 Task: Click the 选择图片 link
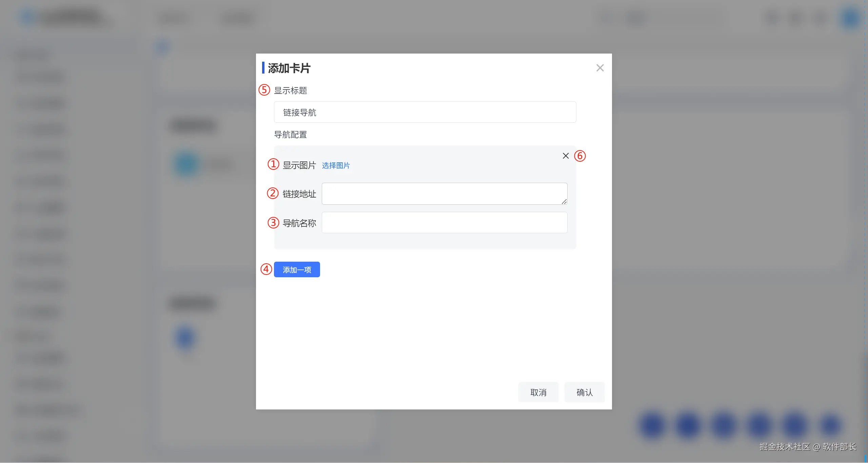point(335,165)
